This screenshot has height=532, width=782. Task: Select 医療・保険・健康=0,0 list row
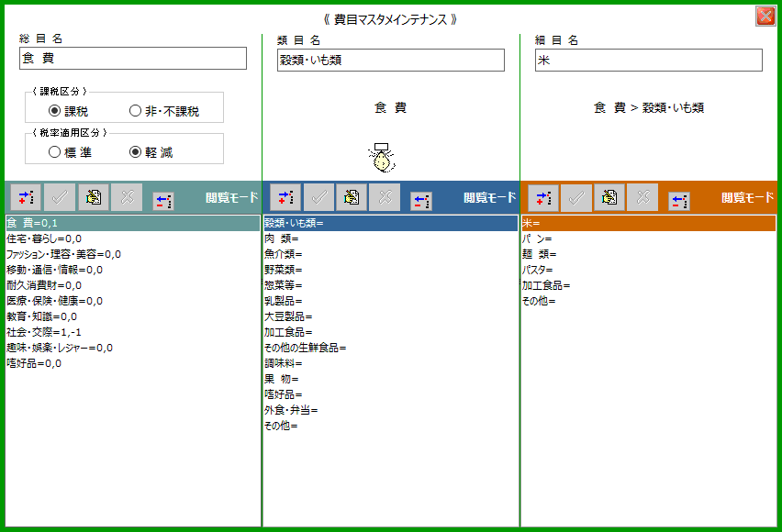[133, 301]
